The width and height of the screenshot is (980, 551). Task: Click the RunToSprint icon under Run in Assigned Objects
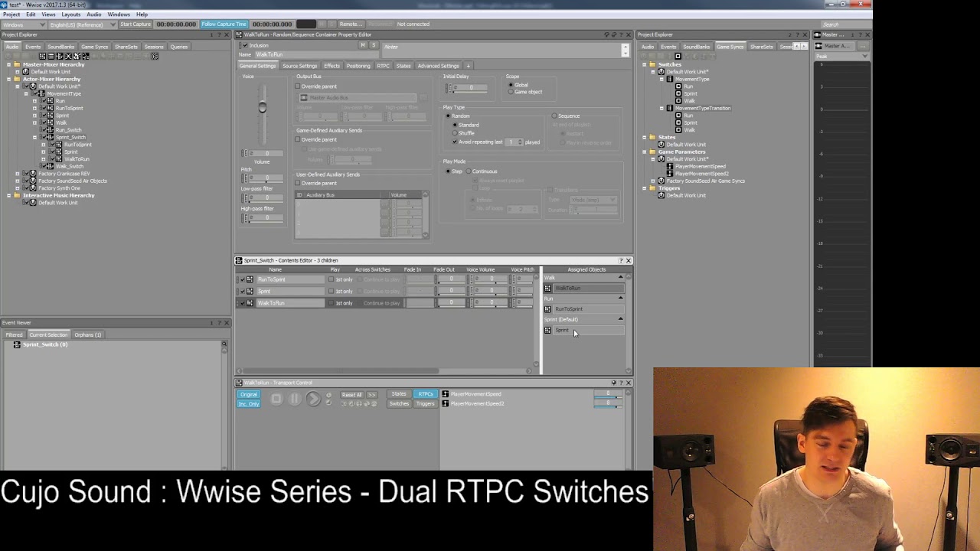[x=547, y=309]
